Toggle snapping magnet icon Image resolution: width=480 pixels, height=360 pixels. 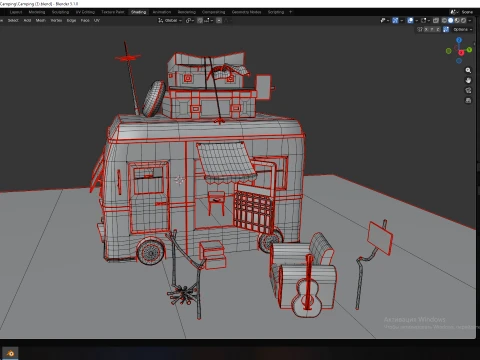coord(200,21)
